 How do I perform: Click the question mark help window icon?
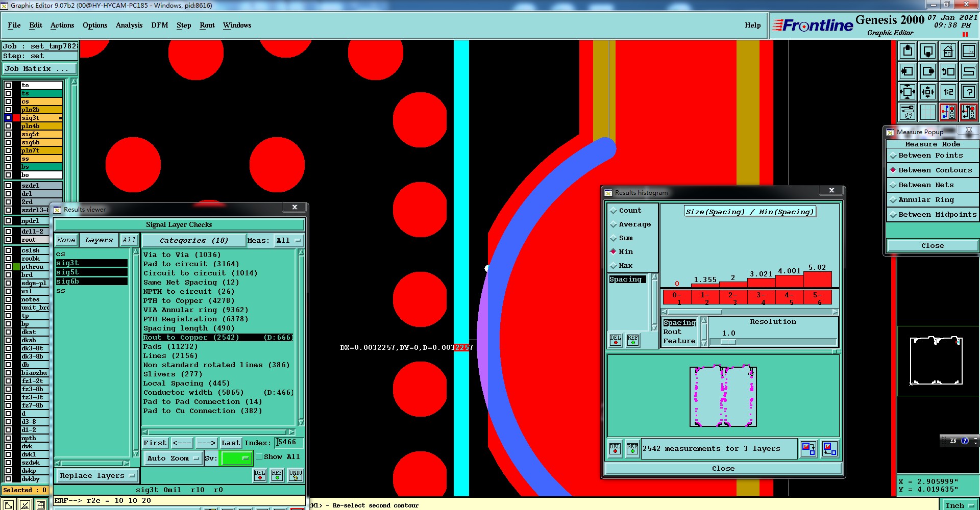(x=969, y=92)
